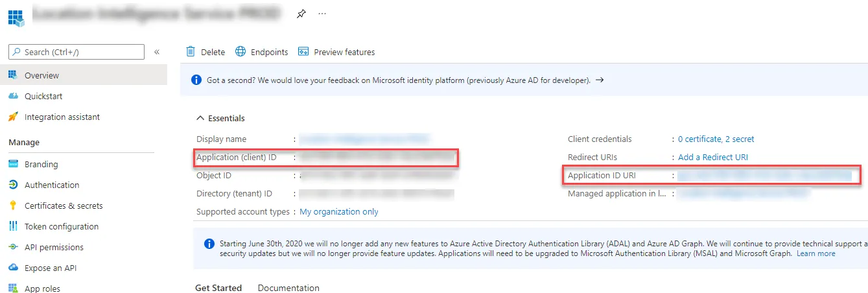
Task: Click the 'Manage' section heading
Action: point(24,142)
